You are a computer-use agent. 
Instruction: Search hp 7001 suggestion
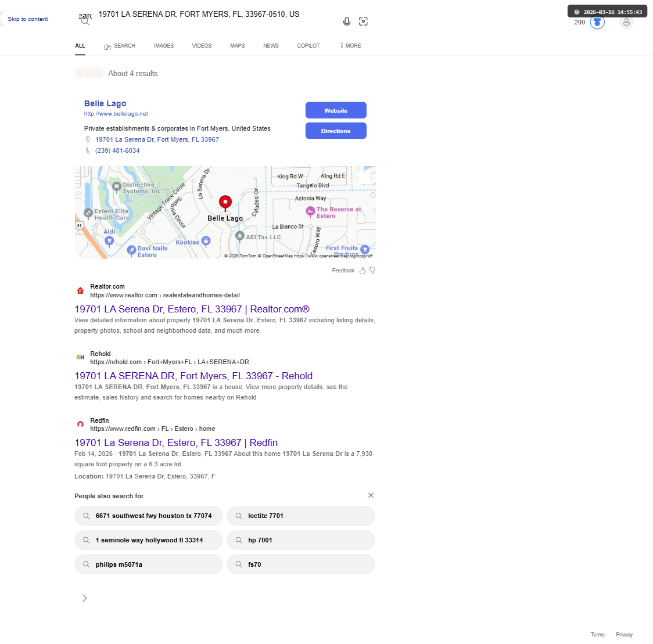301,540
